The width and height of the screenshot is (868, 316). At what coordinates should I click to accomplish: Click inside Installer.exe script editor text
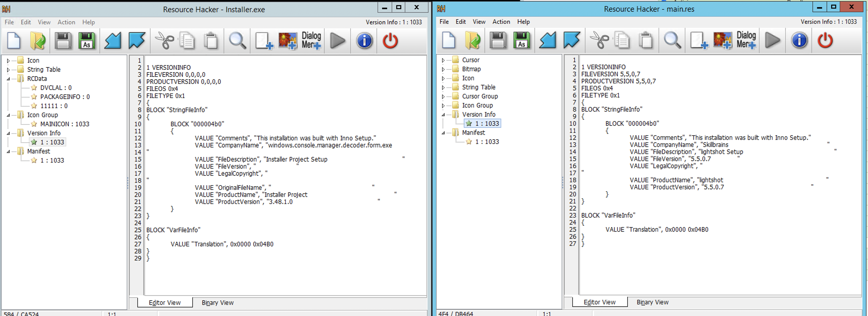click(x=285, y=176)
